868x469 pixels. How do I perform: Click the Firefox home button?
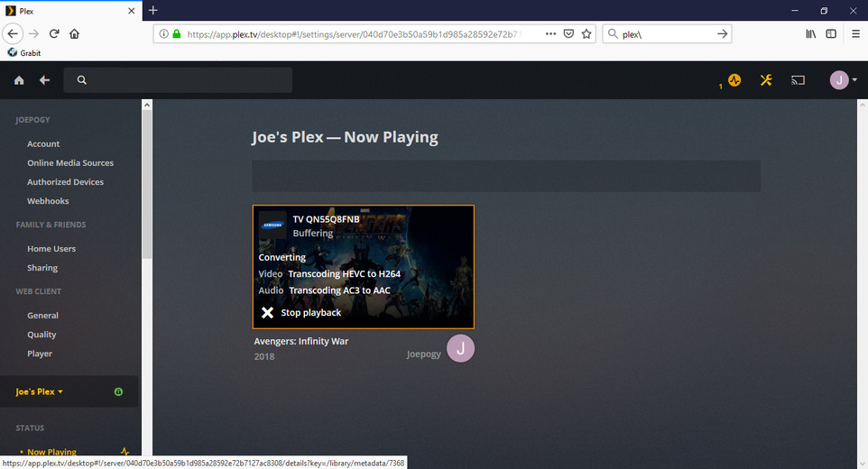click(x=74, y=33)
